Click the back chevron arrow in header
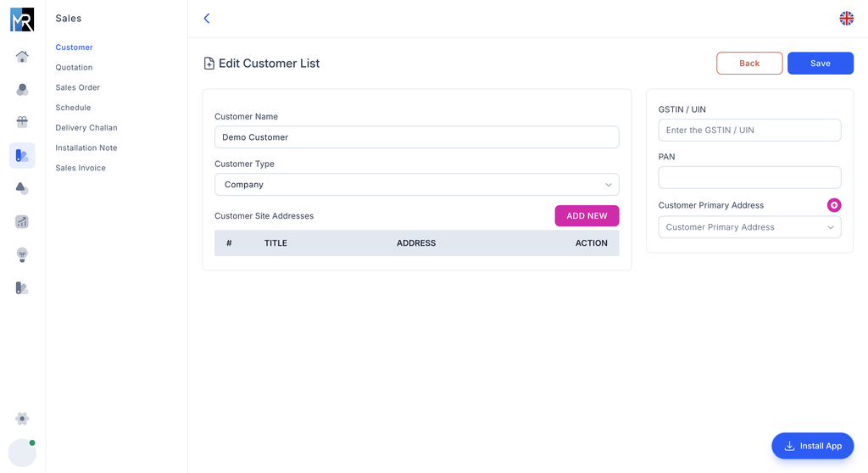Viewport: 868px width, 473px height. coord(207,19)
